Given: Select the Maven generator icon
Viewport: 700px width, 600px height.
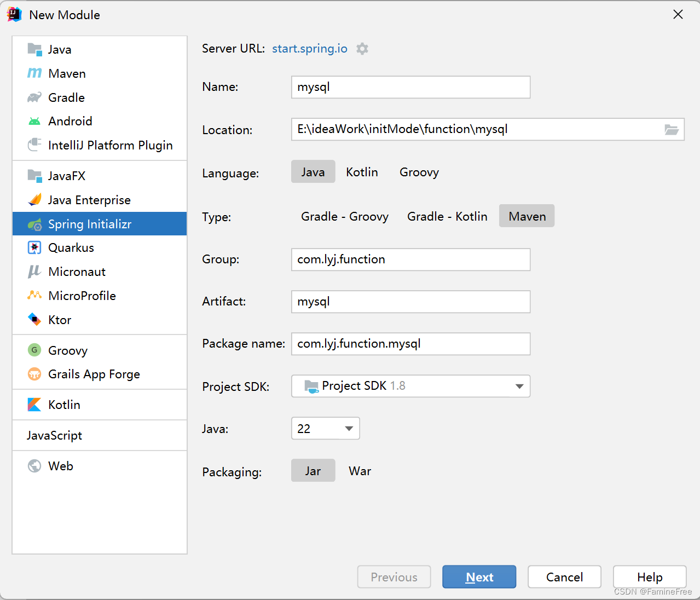Looking at the screenshot, I should 34,73.
